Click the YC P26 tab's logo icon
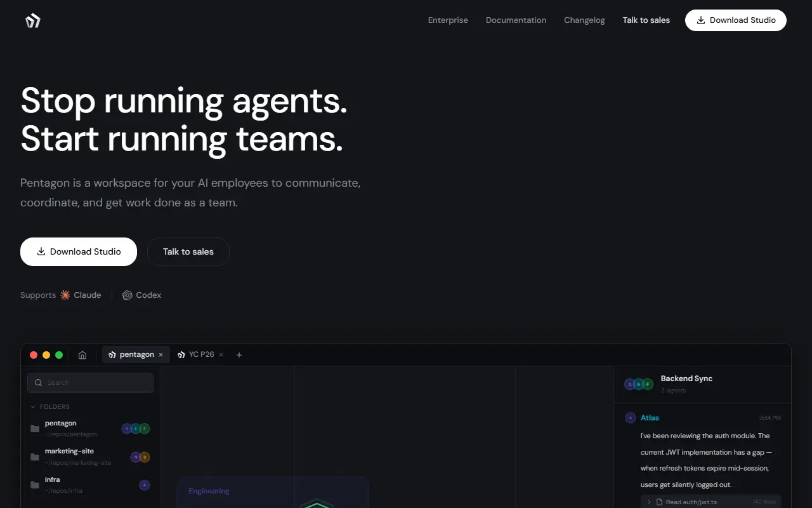This screenshot has height=508, width=812. point(181,355)
